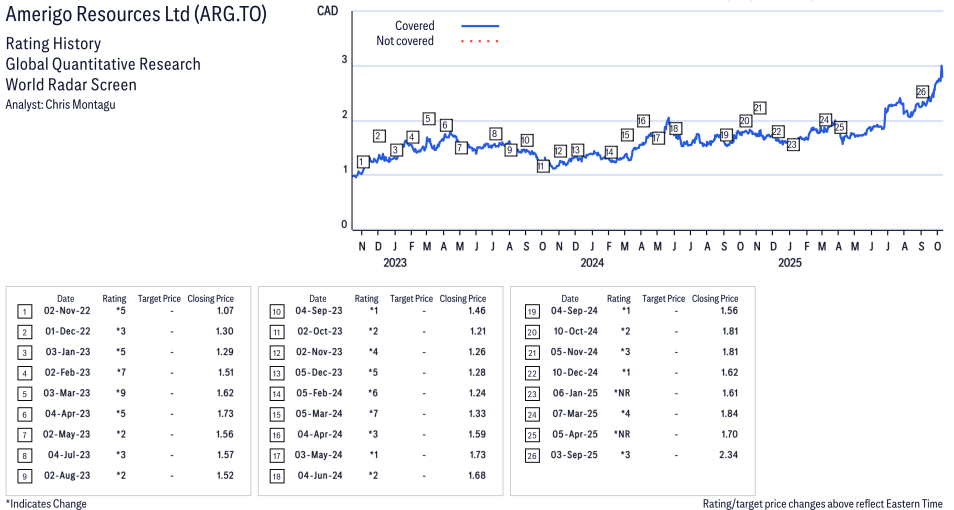This screenshot has width=954, height=510.
Task: Click the blue Covered legend line sample
Action: 480,26
